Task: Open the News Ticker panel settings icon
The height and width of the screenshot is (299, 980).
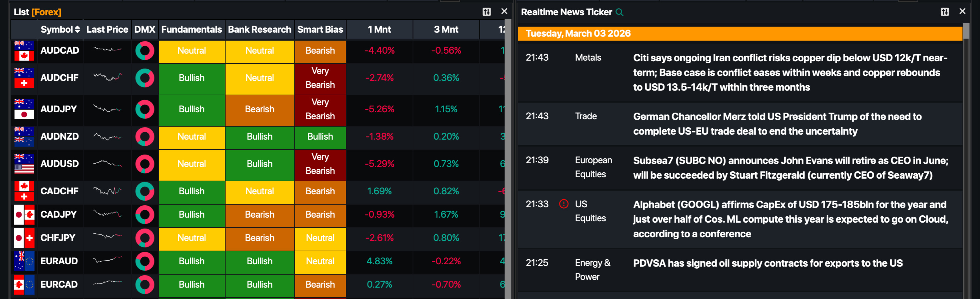Action: 945,12
